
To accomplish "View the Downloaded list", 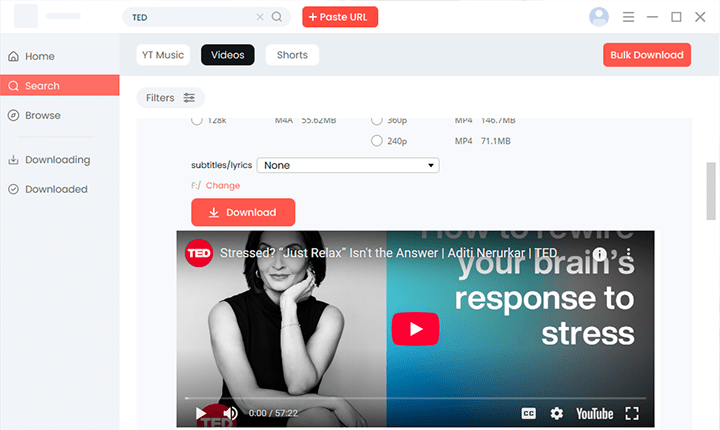I will tap(60, 189).
